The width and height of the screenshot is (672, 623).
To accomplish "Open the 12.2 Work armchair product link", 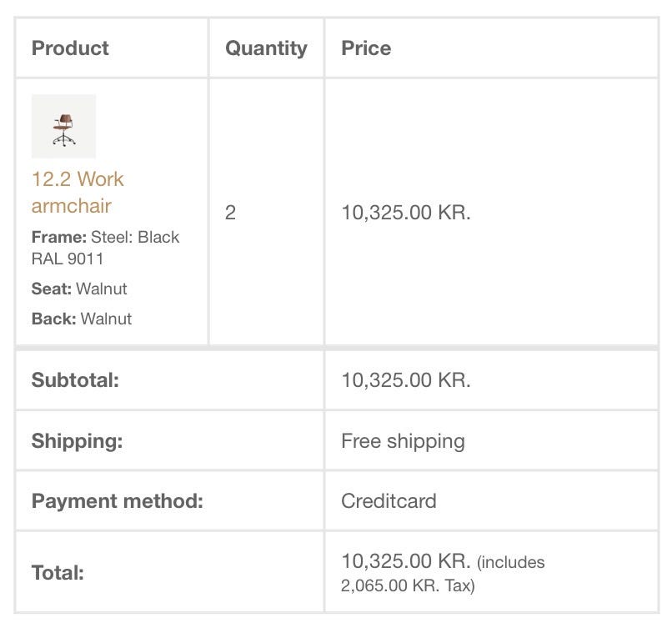I will pos(78,179).
